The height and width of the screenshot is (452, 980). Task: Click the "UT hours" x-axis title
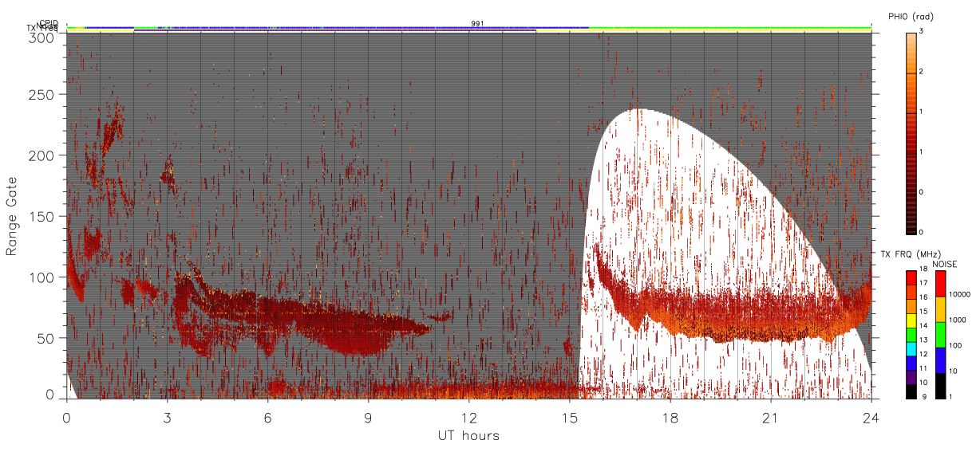point(468,435)
